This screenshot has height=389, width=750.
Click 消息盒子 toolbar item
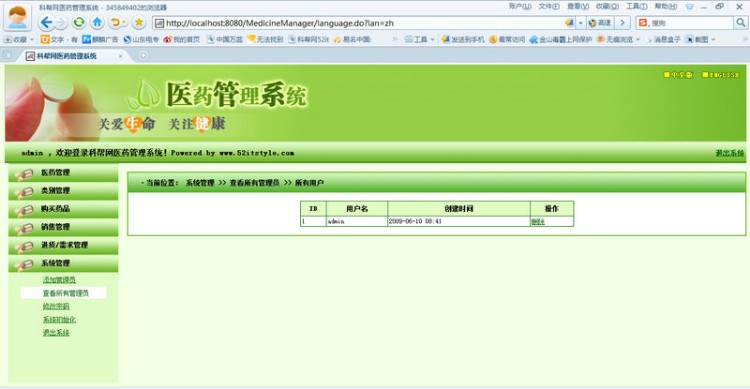(x=663, y=39)
